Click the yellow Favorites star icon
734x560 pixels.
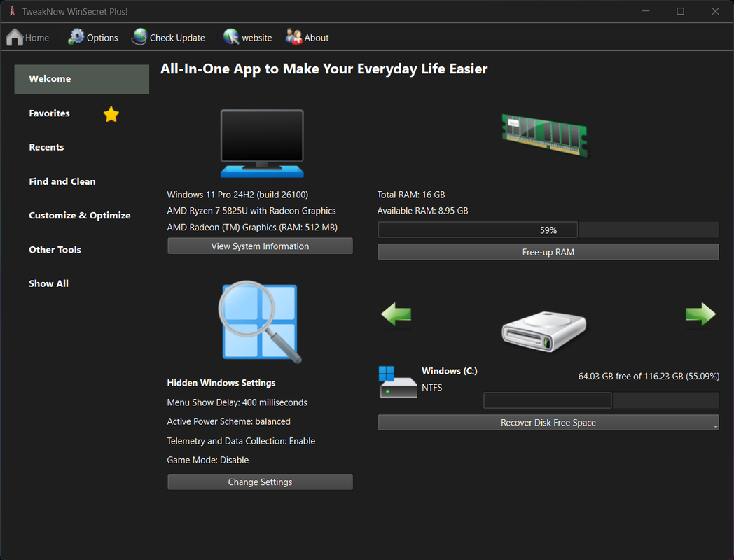click(x=111, y=113)
